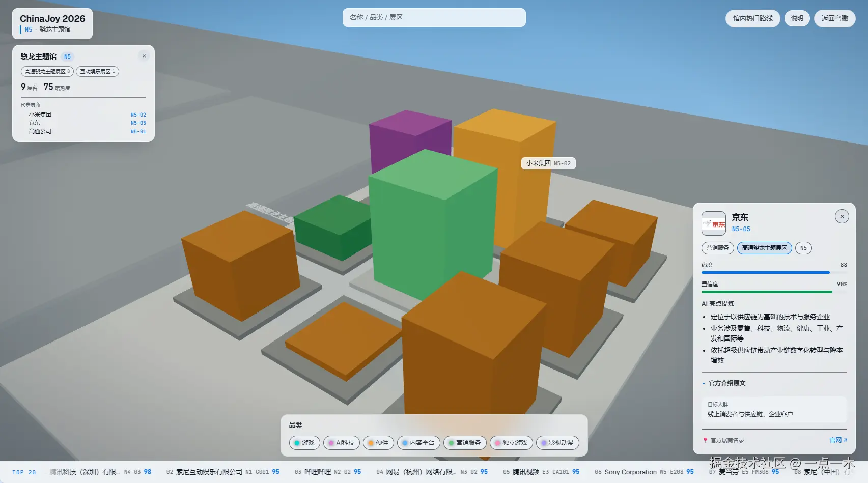The width and height of the screenshot is (868, 483).
Task: Click the 热度 progress bar
Action: (774, 273)
